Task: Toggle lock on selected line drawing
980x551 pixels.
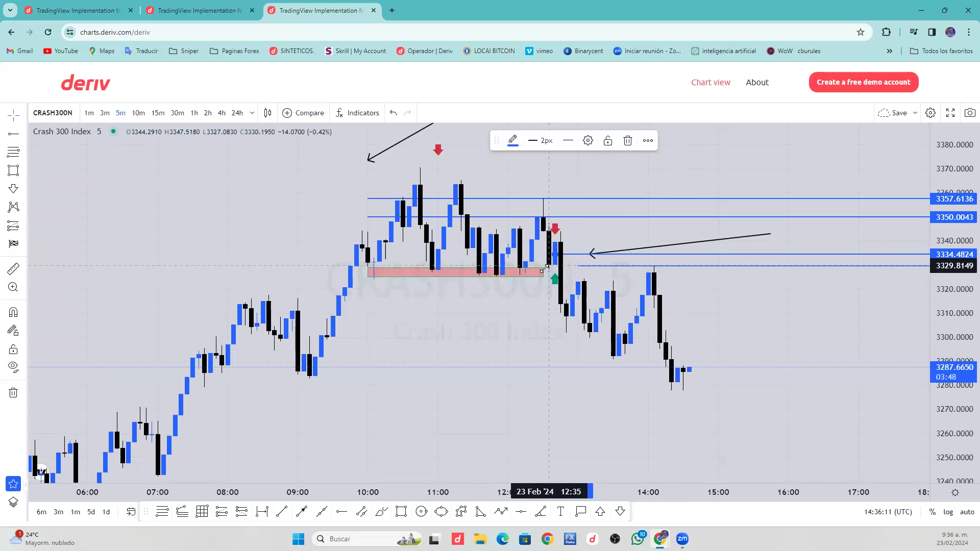Action: pyautogui.click(x=608, y=141)
